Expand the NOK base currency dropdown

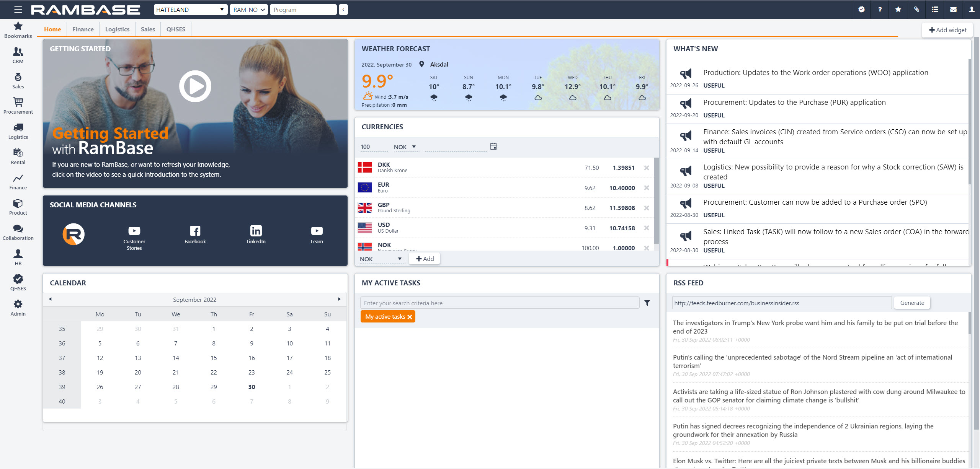pyautogui.click(x=405, y=147)
